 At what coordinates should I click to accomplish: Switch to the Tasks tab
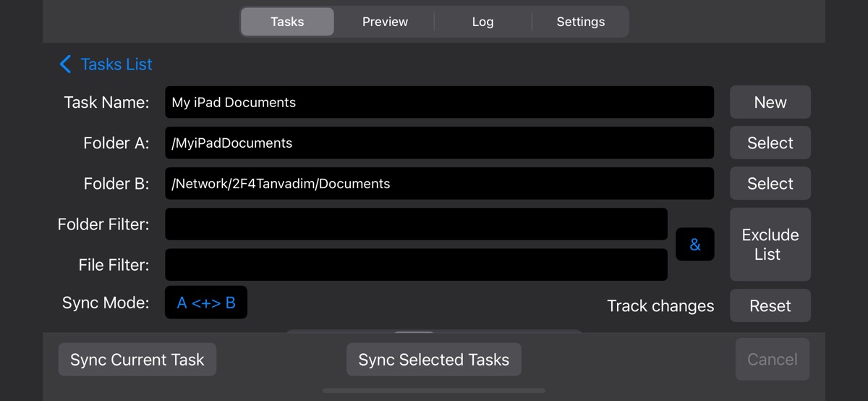click(x=287, y=22)
